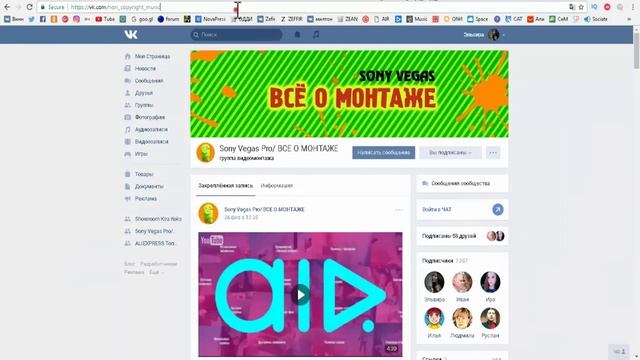Play the pinned aia video

(300, 294)
